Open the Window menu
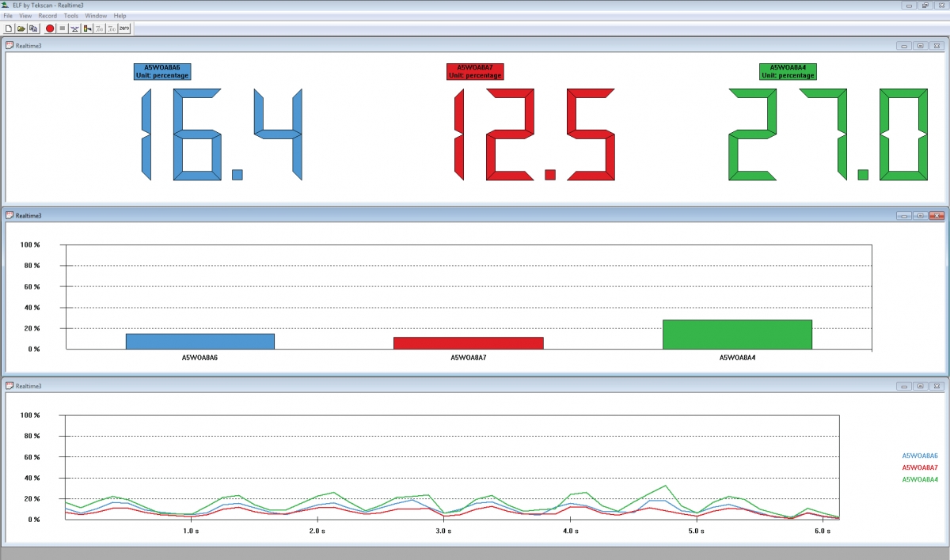The height and width of the screenshot is (560, 950). (96, 15)
